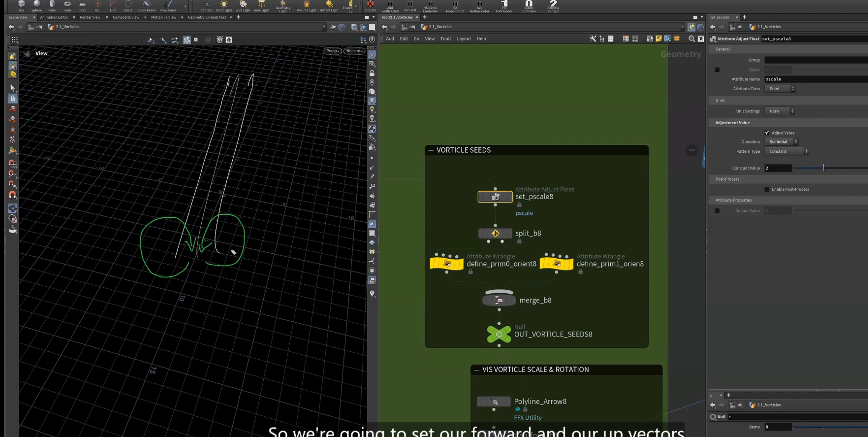The width and height of the screenshot is (868, 437).
Task: Switch to the Geometry Spreadsheet tab
Action: pyautogui.click(x=207, y=17)
